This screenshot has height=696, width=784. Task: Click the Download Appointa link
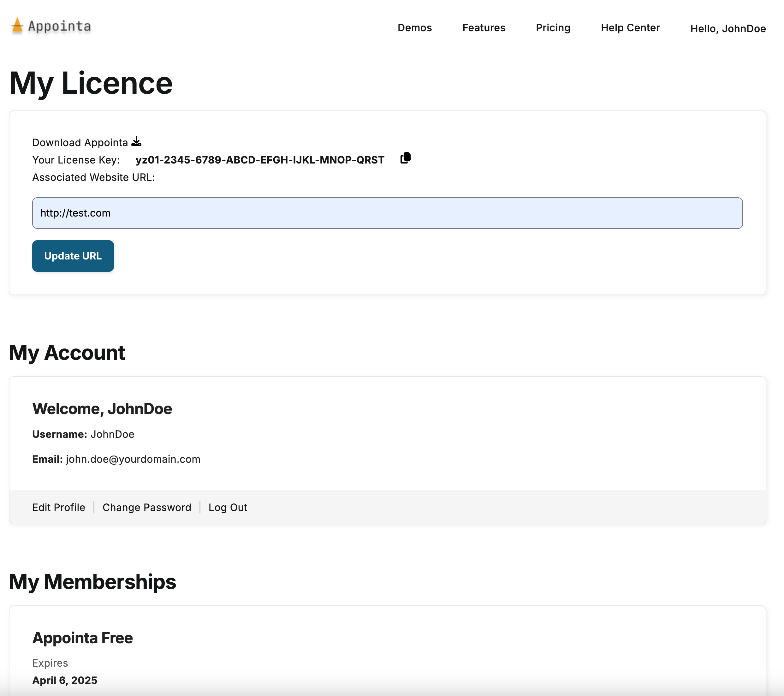pyautogui.click(x=80, y=143)
